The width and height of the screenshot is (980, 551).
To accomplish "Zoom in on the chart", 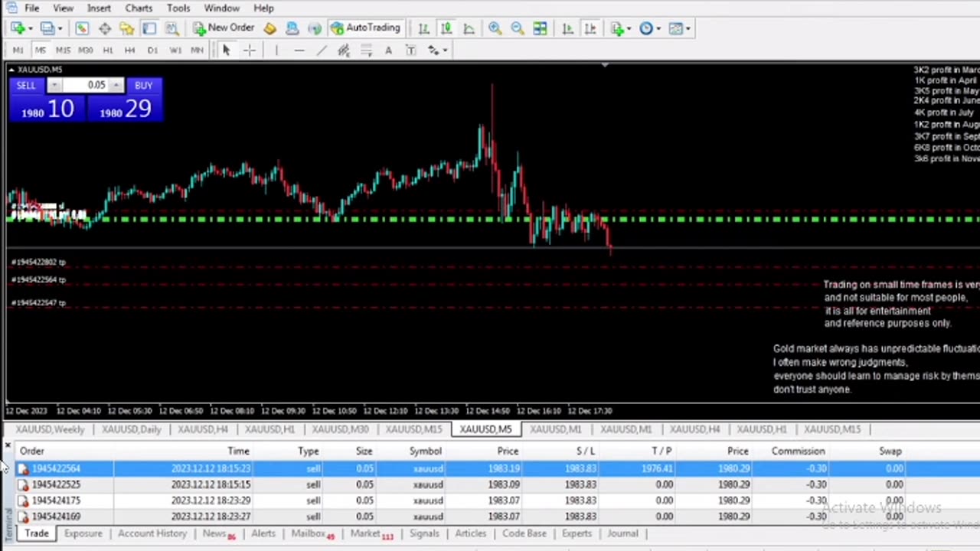I will 495,28.
